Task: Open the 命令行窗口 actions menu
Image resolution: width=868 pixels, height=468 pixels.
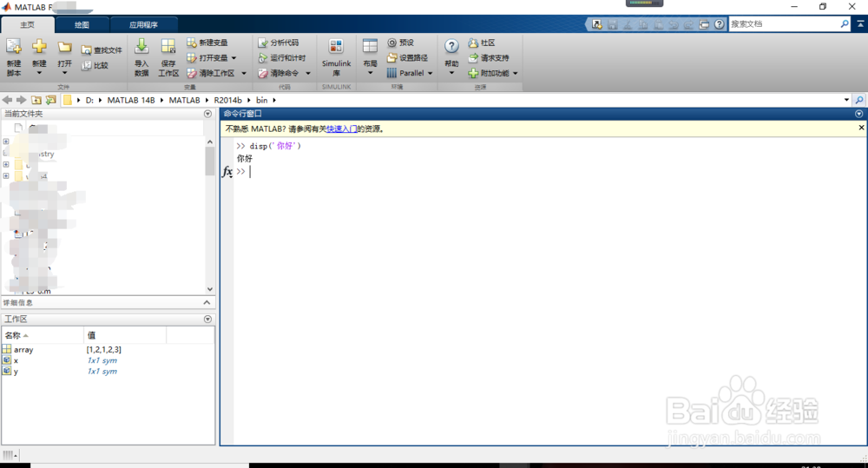Action: pos(858,114)
